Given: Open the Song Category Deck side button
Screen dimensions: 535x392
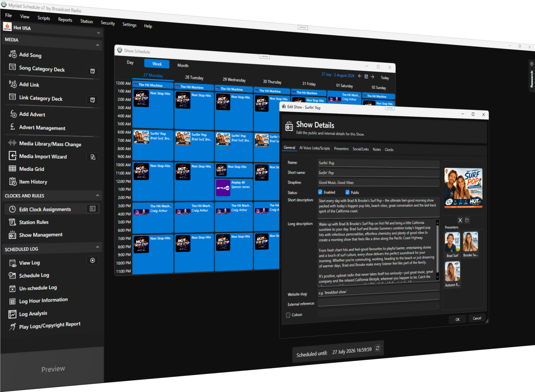Looking at the screenshot, I should 93,71.
